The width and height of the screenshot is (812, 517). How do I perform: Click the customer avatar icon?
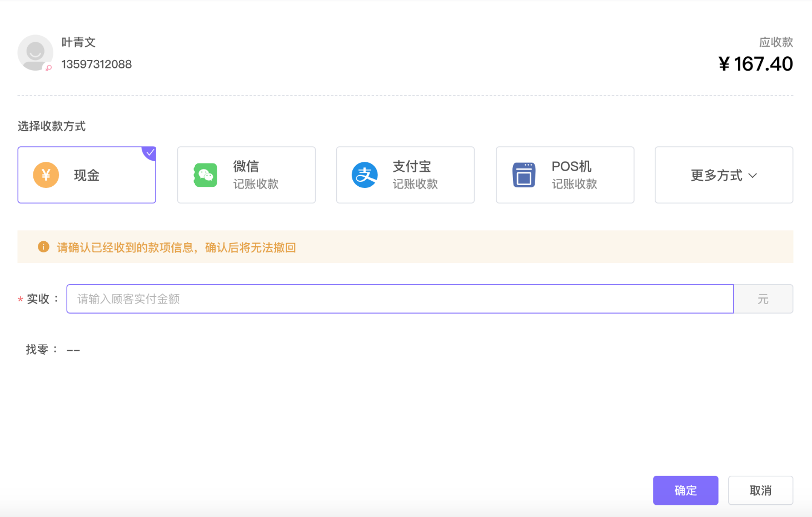(35, 52)
